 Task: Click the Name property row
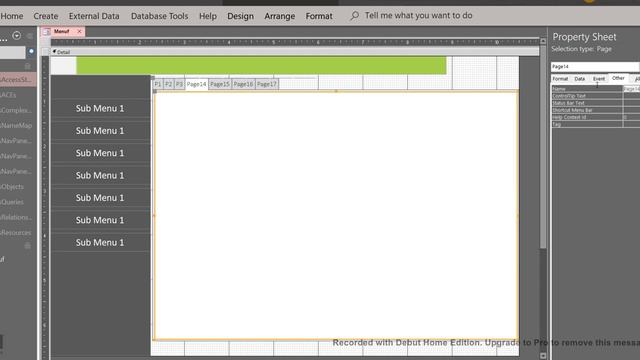click(x=596, y=89)
